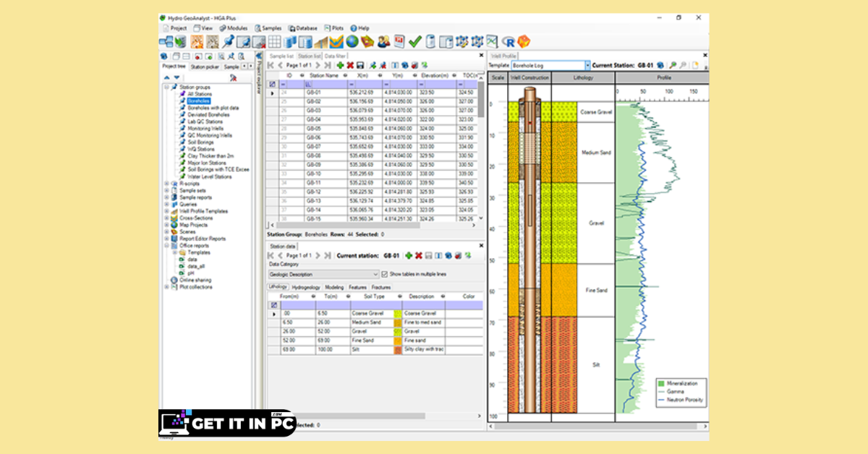
Task: Click Silt red-orange color swatch
Action: click(x=398, y=349)
